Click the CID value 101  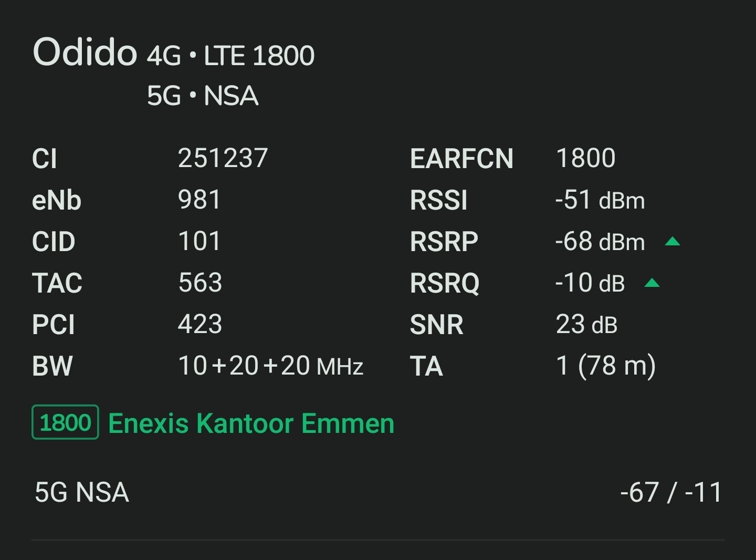(x=199, y=241)
